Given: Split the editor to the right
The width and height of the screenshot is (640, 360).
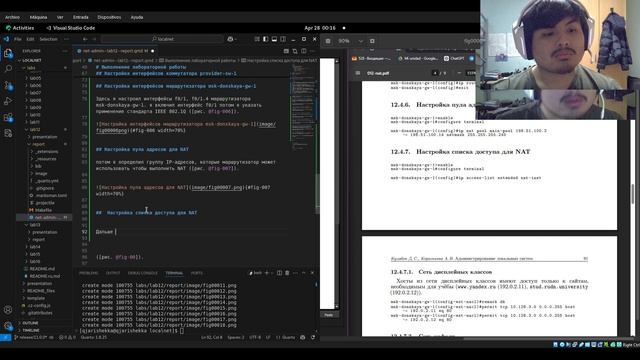Looking at the screenshot, I should 304,51.
